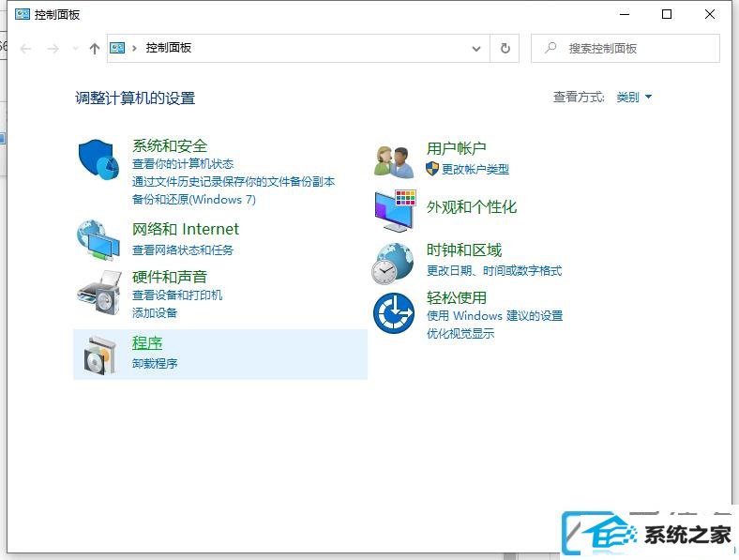Open the 类别 view mode dropdown
The image size is (739, 560).
634,98
